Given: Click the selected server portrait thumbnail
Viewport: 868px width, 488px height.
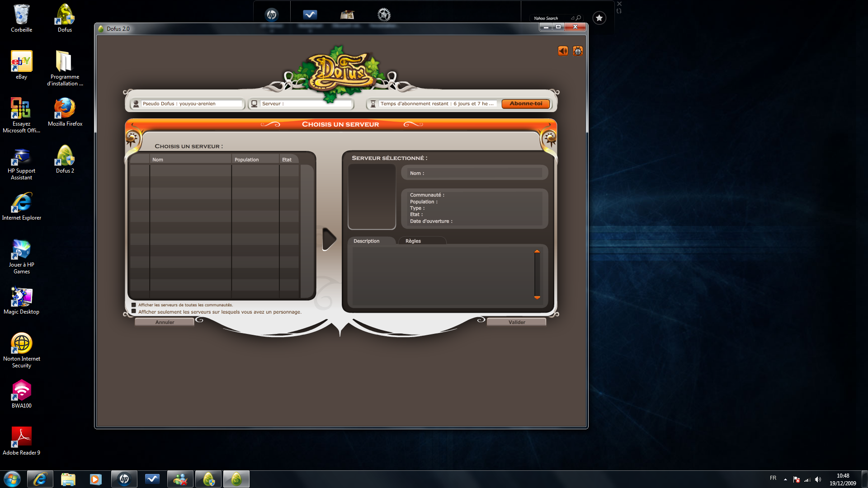Looking at the screenshot, I should (x=372, y=197).
